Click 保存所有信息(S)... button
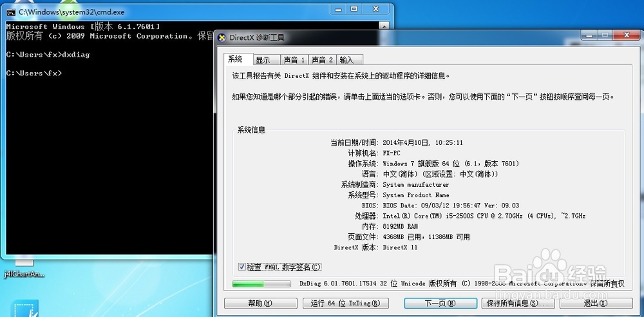 518,303
